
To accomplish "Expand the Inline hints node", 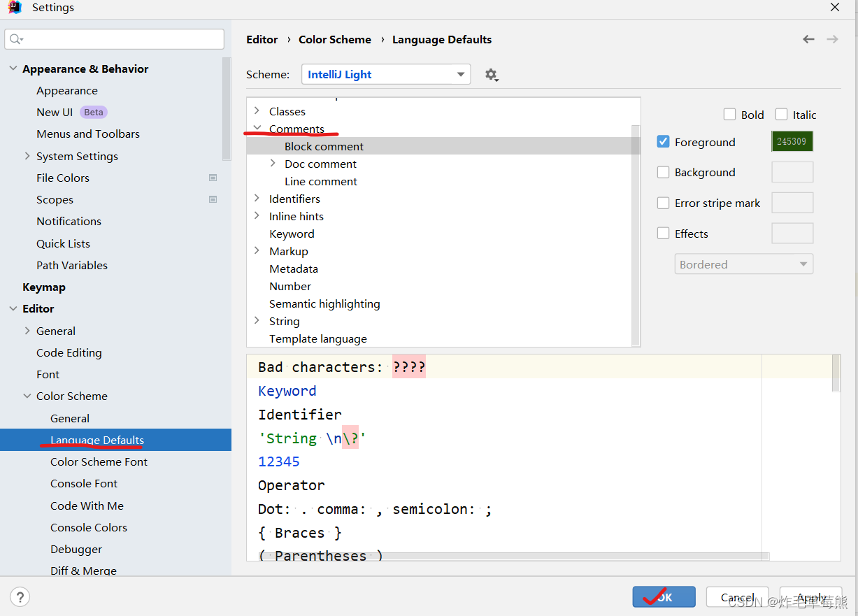I will (257, 216).
